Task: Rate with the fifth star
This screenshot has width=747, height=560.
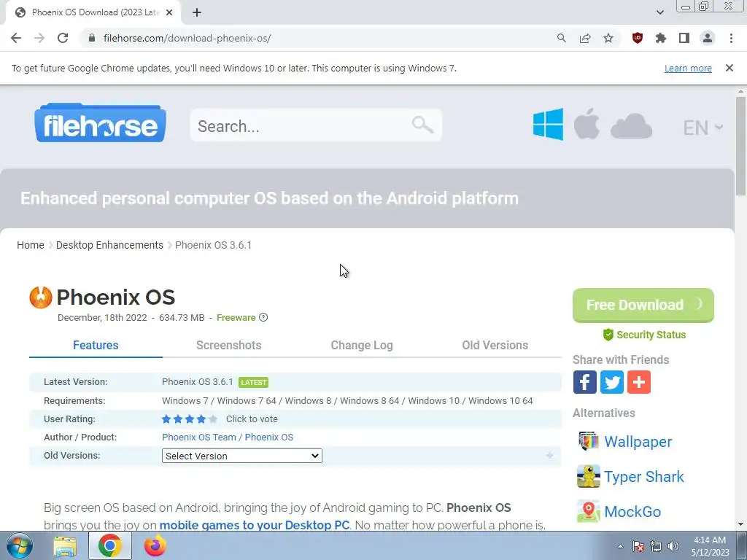Action: tap(213, 419)
